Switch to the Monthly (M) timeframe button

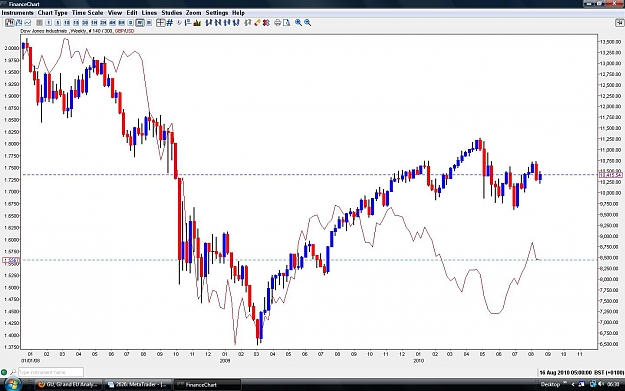[x=149, y=23]
